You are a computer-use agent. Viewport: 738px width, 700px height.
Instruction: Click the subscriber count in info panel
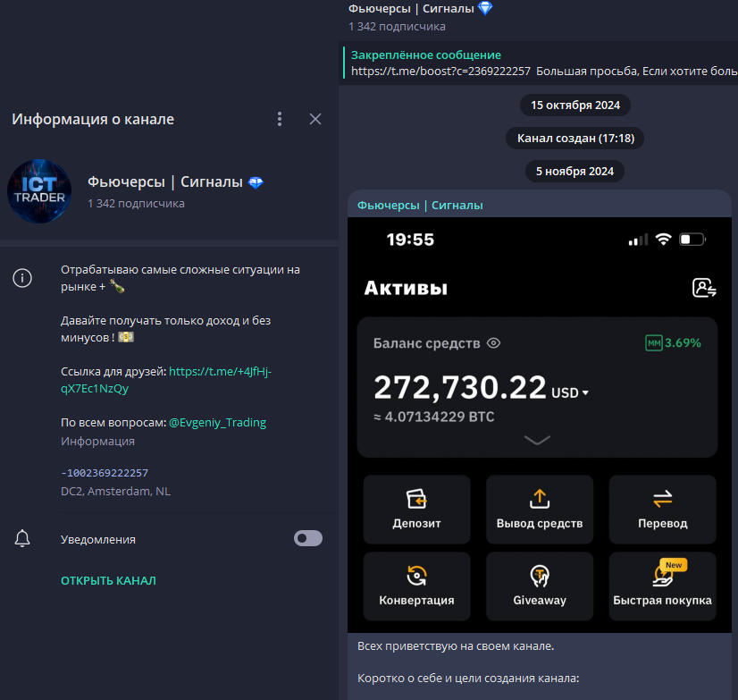(x=136, y=204)
